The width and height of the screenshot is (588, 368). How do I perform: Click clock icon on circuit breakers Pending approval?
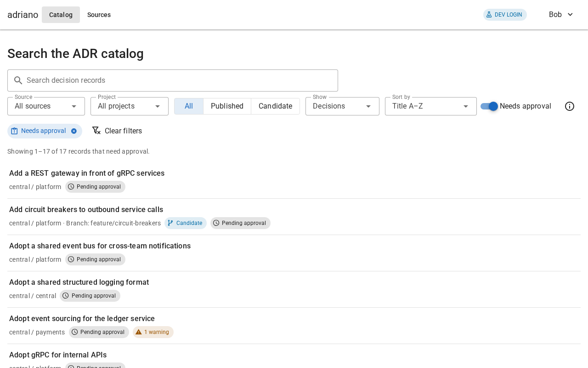point(216,223)
